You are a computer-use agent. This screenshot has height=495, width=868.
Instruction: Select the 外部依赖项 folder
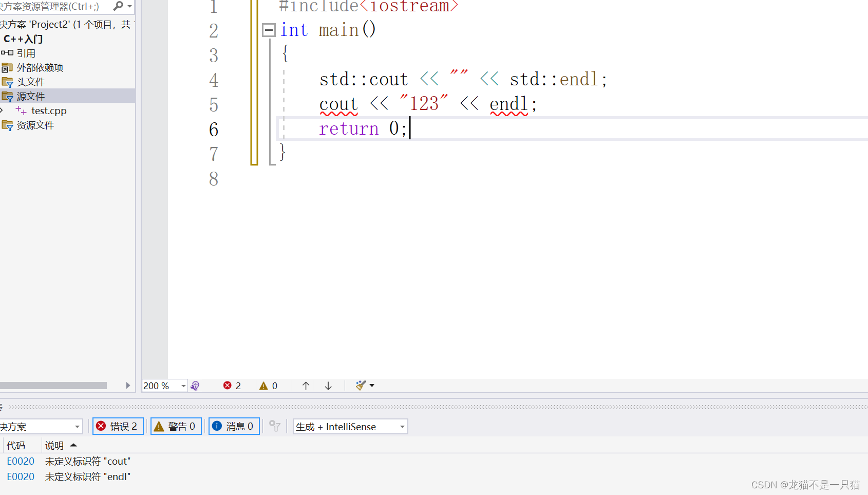(40, 68)
